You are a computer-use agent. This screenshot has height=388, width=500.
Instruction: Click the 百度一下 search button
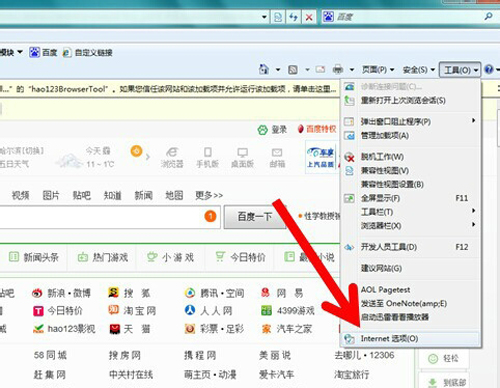tap(255, 217)
